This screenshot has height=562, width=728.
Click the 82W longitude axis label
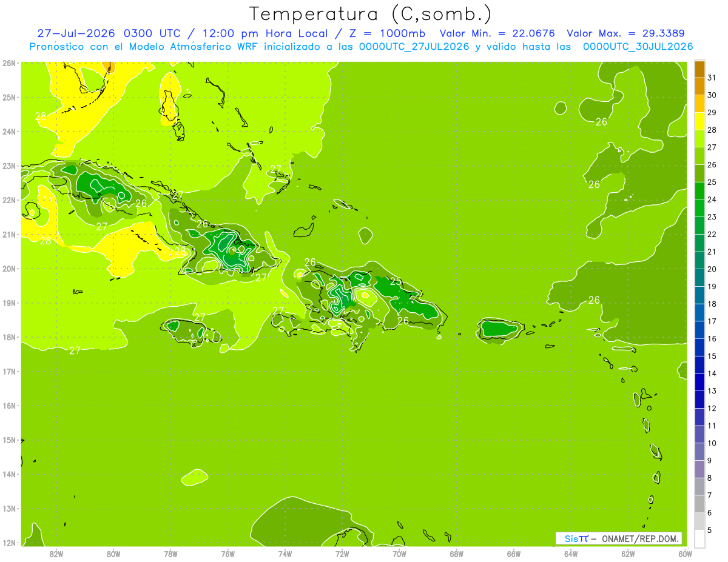coord(56,554)
